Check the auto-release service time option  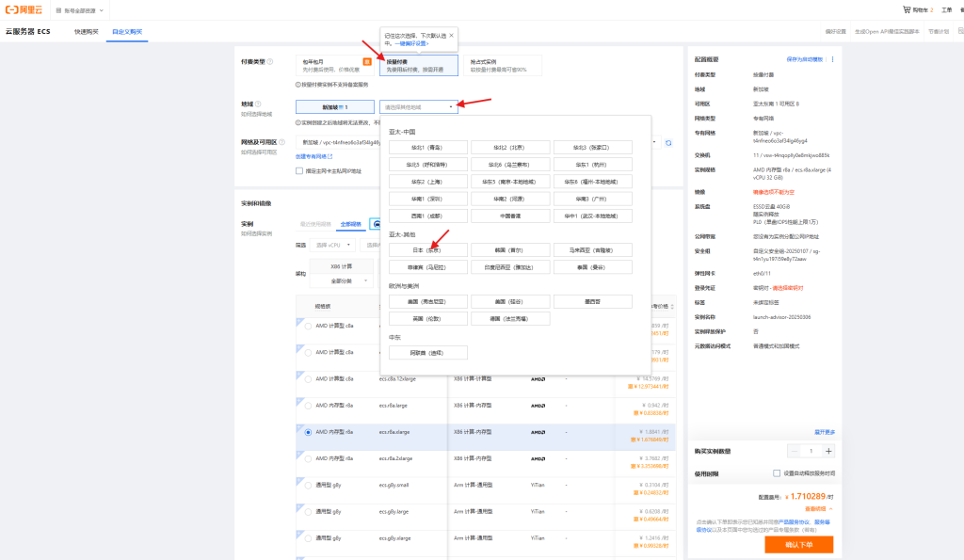[776, 473]
